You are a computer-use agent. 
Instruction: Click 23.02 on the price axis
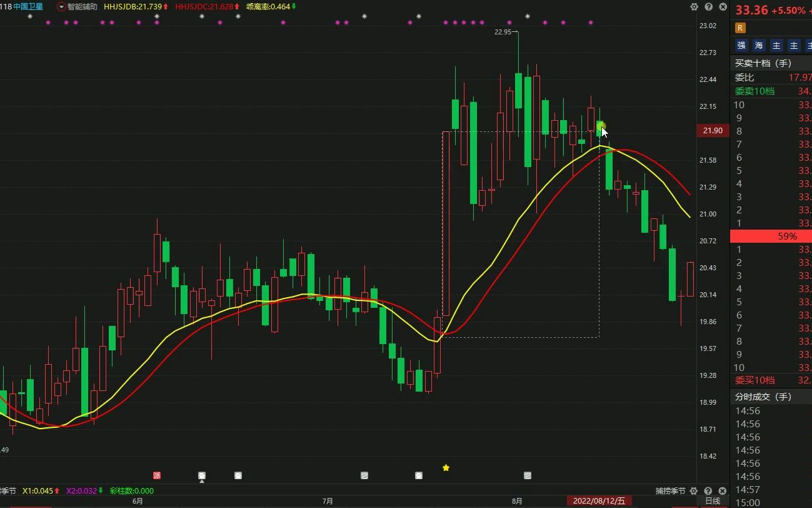[x=708, y=26]
